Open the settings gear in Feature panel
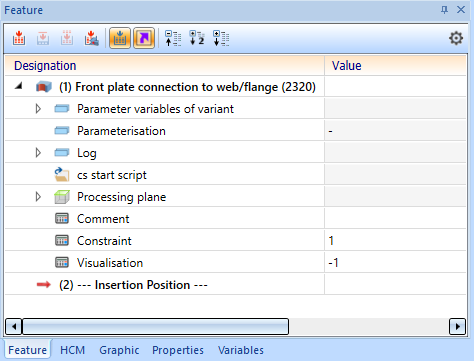The height and width of the screenshot is (361, 474). 456,38
